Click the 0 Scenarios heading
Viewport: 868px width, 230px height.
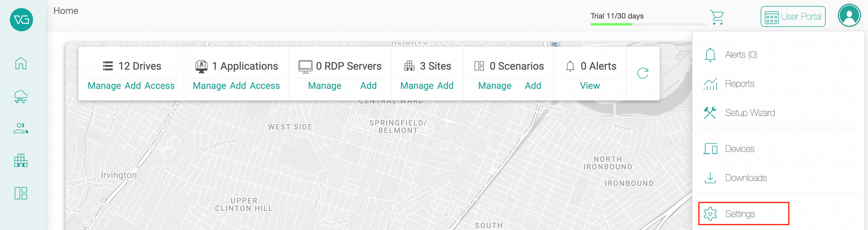click(x=516, y=66)
